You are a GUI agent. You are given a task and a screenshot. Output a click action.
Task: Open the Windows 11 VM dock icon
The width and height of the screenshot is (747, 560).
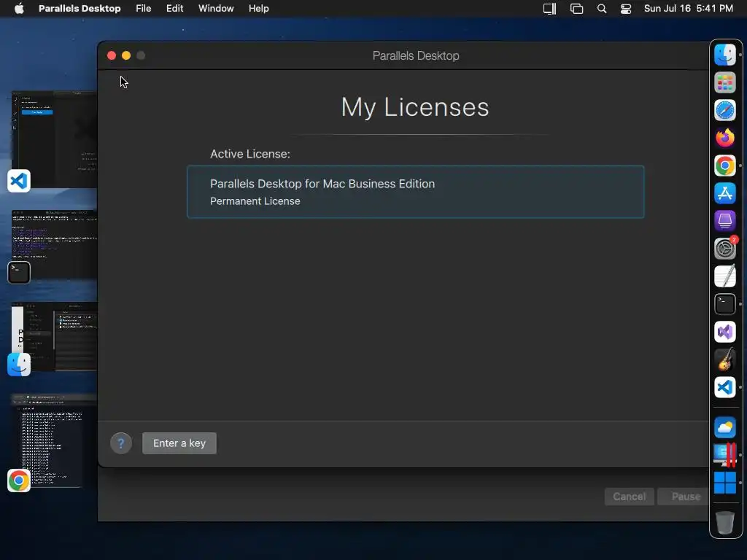coord(724,483)
